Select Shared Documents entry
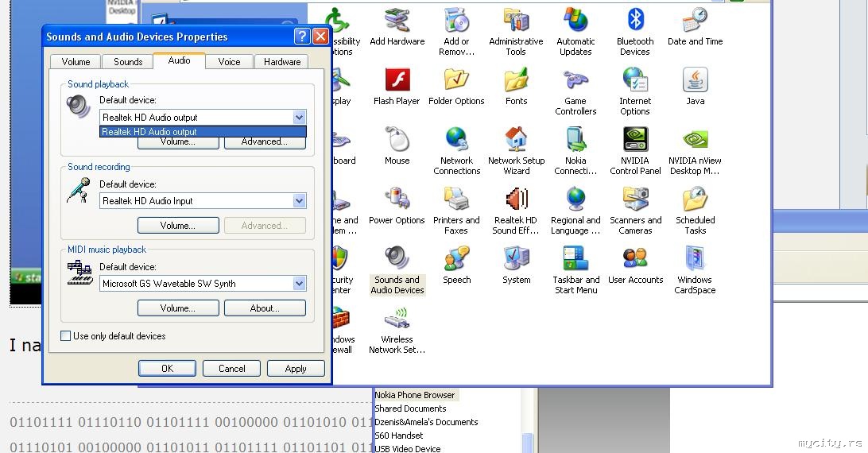 (x=410, y=408)
